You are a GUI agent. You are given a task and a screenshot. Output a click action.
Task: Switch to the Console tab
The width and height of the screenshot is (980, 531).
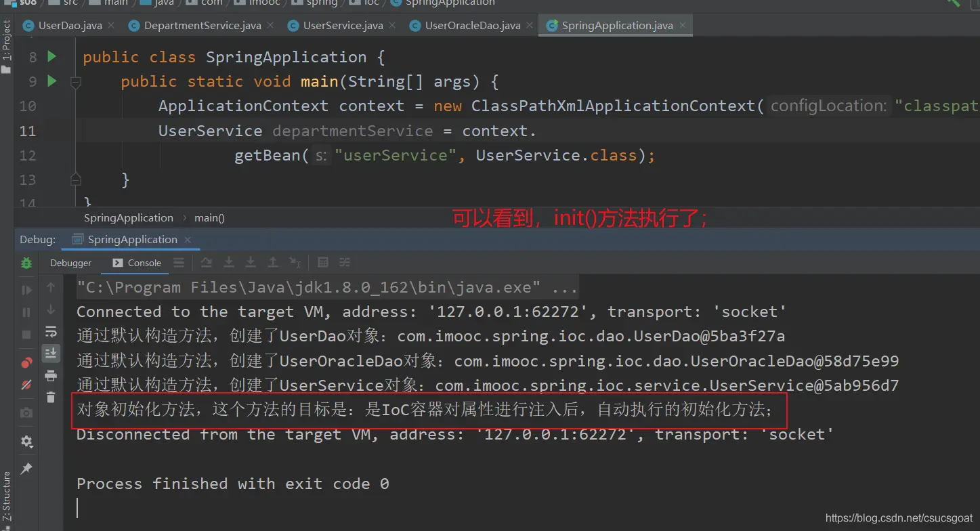click(x=137, y=263)
